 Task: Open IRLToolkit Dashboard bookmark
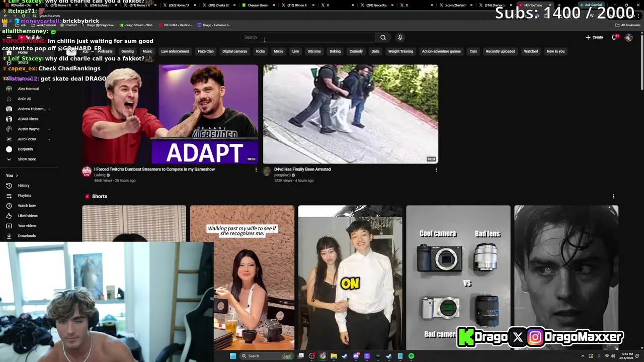(176, 25)
